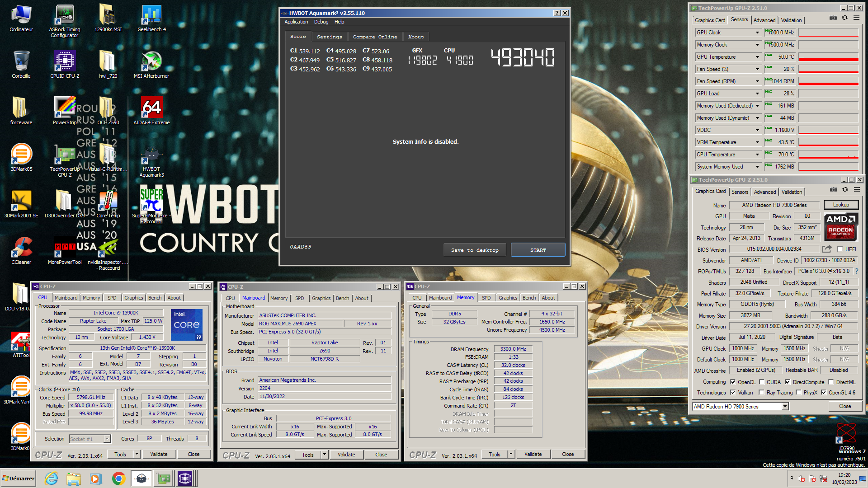Toggle the PhysX checkbox
The width and height of the screenshot is (868, 488).
798,393
